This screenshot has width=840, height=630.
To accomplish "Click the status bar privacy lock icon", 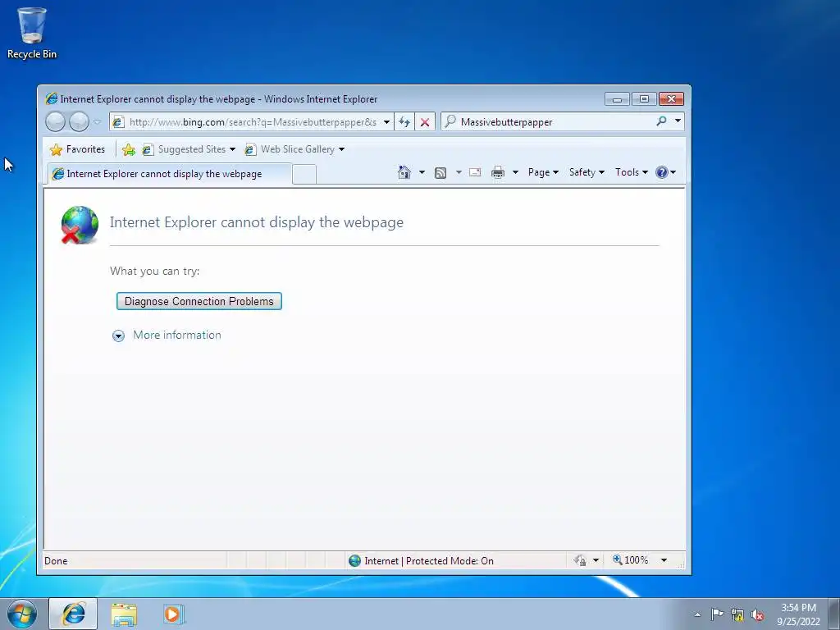I will (x=580, y=560).
